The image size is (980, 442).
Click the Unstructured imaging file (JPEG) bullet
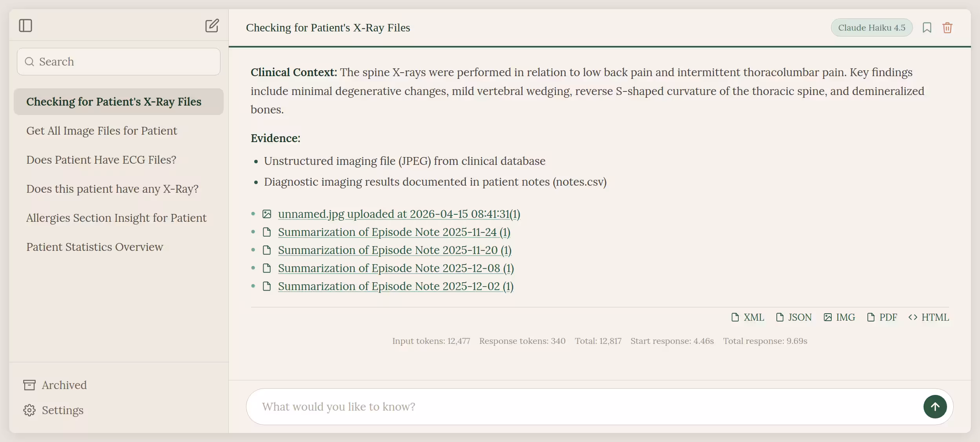pyautogui.click(x=404, y=161)
